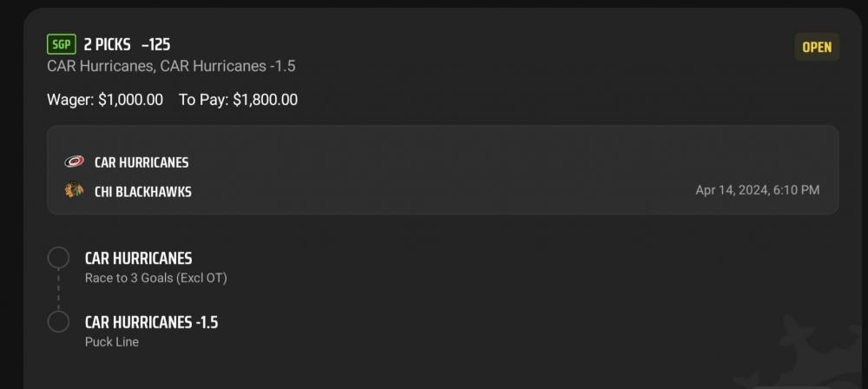Click the Apr 14, 2024, 6:10 PM game time
This screenshot has width=868, height=389.
click(757, 190)
